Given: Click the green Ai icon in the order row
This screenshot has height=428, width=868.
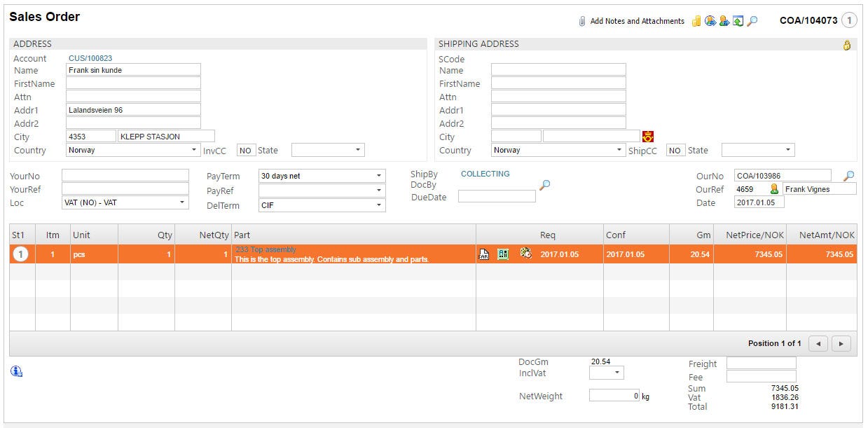Looking at the screenshot, I should point(503,254).
